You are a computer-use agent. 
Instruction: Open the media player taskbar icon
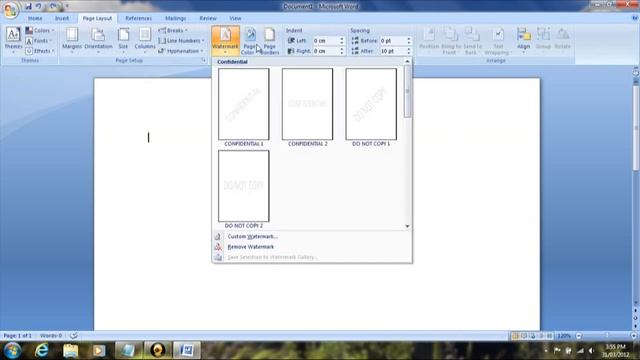click(99, 350)
